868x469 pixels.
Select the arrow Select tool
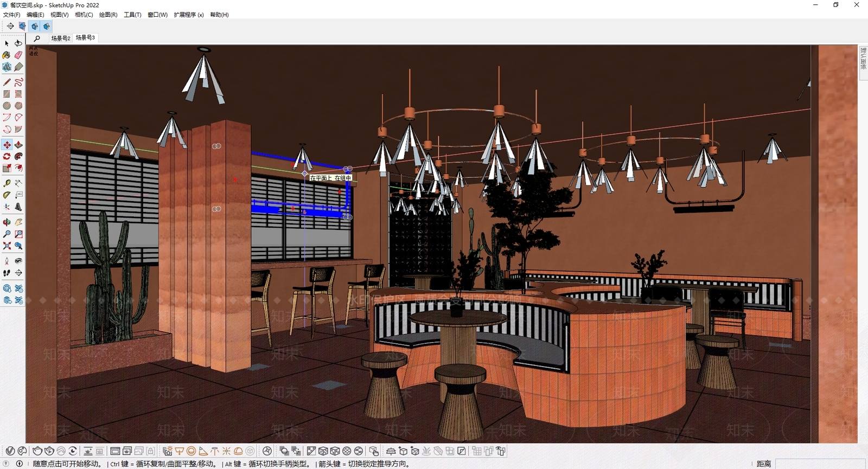click(x=7, y=43)
